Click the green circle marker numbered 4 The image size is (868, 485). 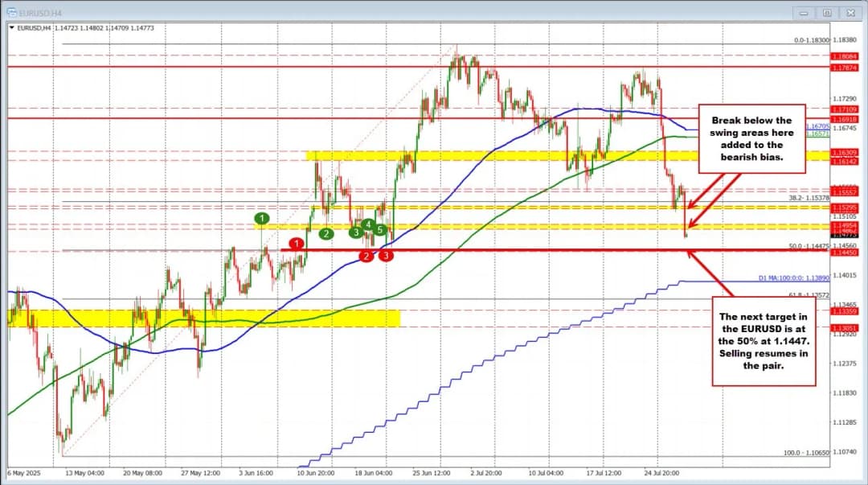[x=367, y=224]
